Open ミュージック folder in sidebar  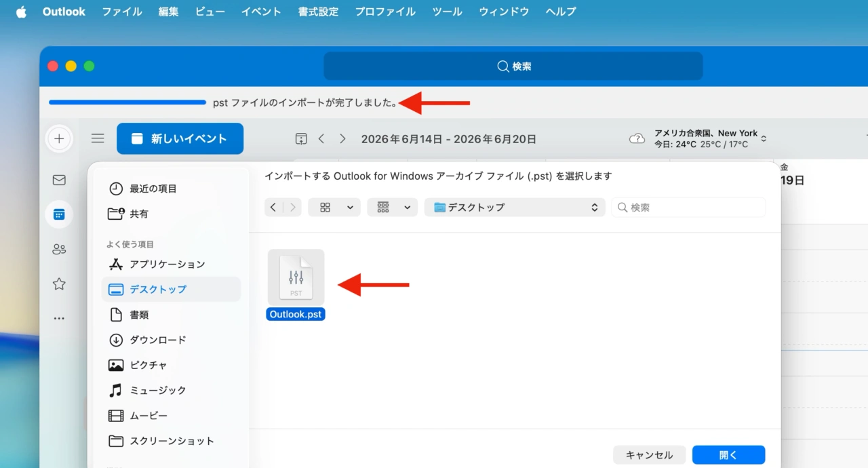[171, 390]
